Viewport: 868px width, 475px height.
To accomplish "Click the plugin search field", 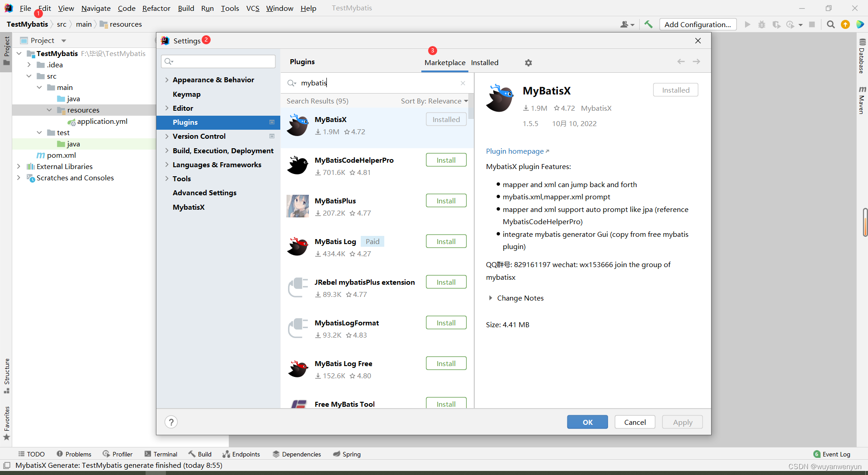I will point(377,83).
